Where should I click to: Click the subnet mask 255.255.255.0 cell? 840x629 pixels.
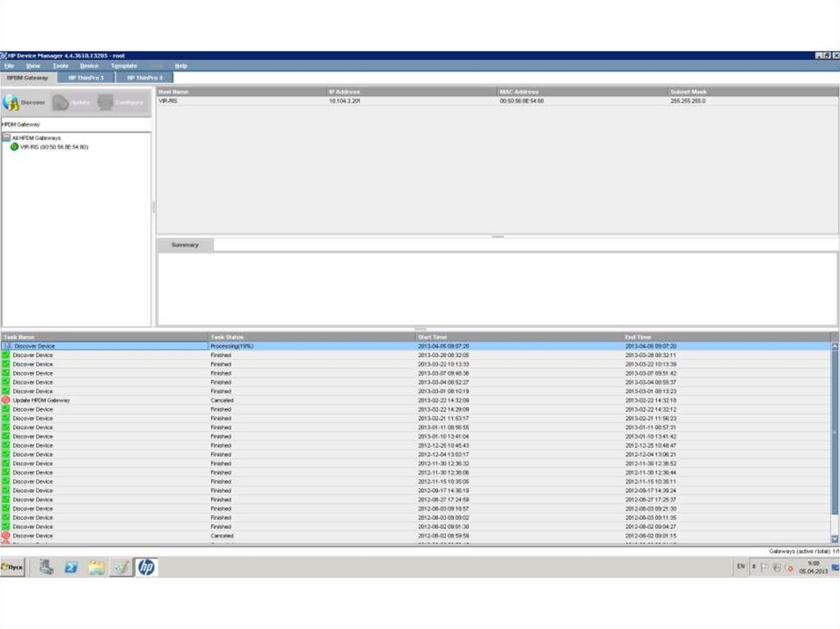click(753, 101)
